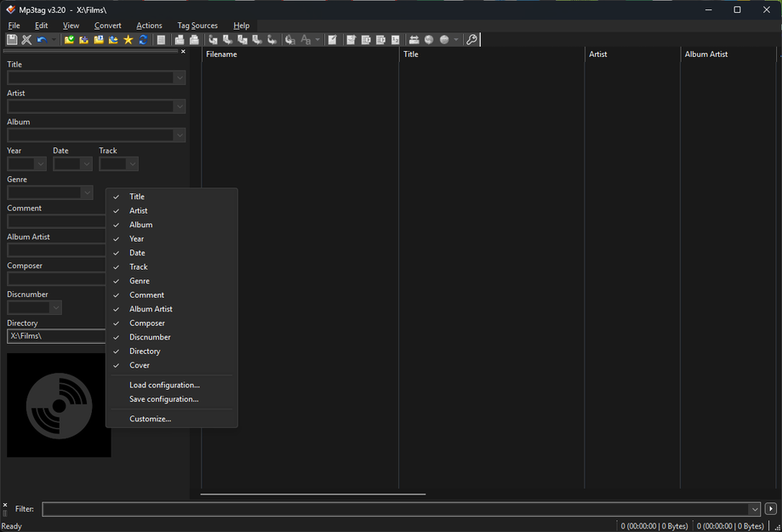
Task: Uncheck Cover in the columns context menu
Action: pyautogui.click(x=139, y=364)
